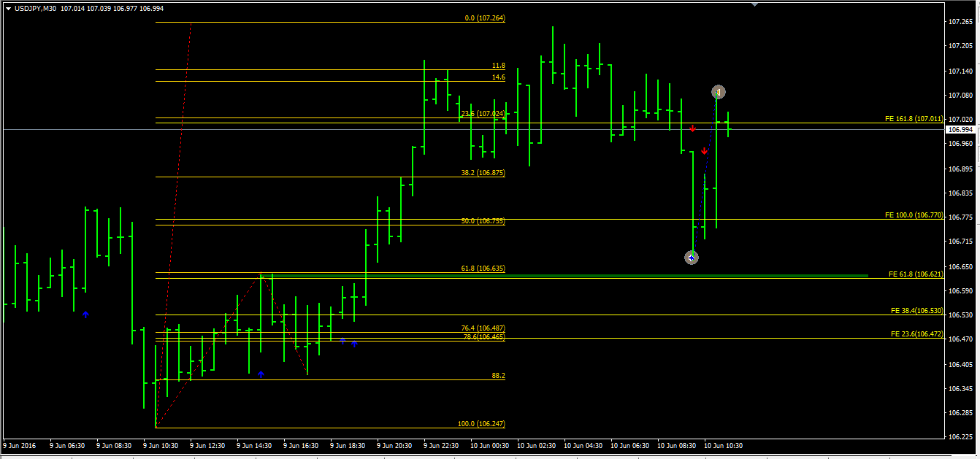Click the 106.895 price scale value
Screen dimensions: 980x459
click(960, 169)
